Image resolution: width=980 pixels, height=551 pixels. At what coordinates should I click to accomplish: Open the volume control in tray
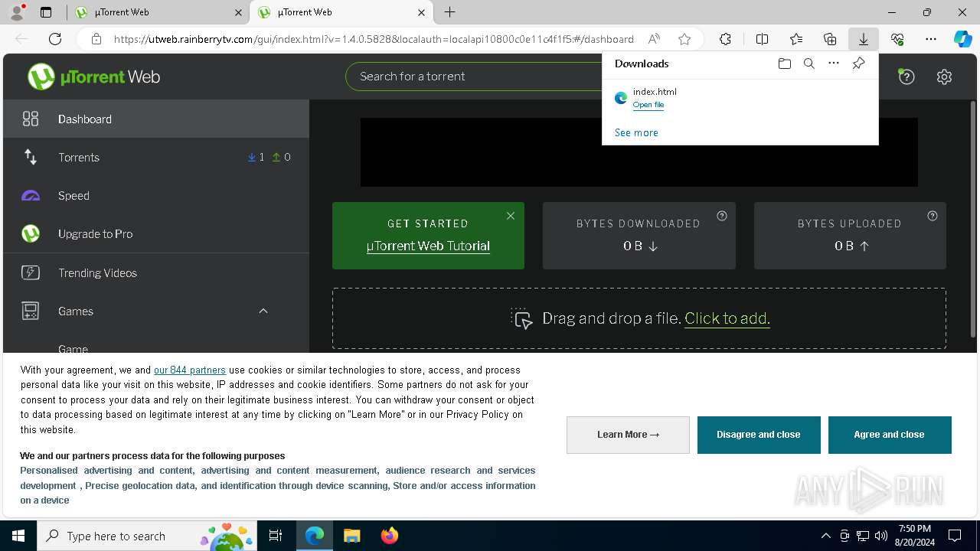tap(881, 536)
